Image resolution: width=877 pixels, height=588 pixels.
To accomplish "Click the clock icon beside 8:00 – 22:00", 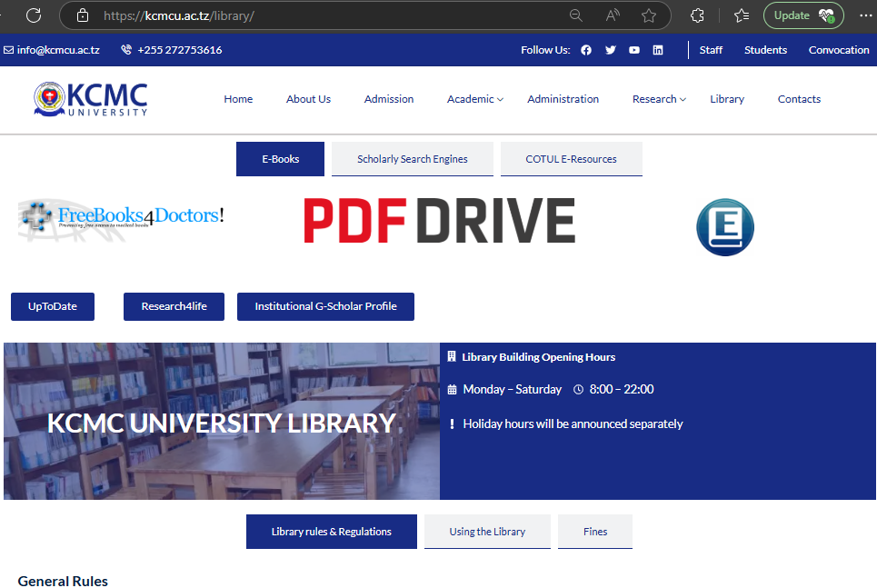I will pyautogui.click(x=578, y=389).
